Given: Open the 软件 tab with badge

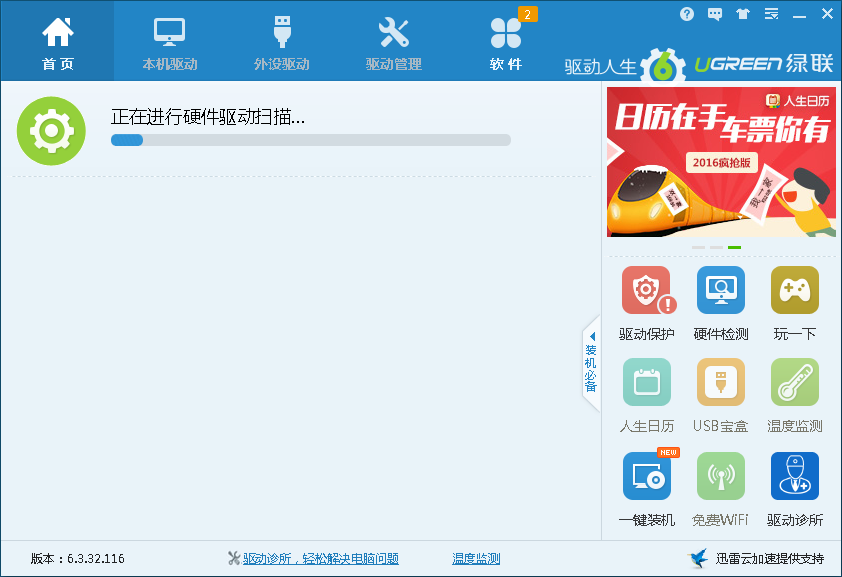Looking at the screenshot, I should click(x=506, y=42).
